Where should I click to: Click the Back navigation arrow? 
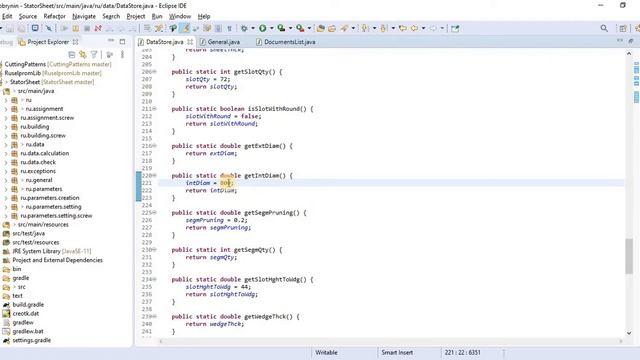(x=414, y=28)
